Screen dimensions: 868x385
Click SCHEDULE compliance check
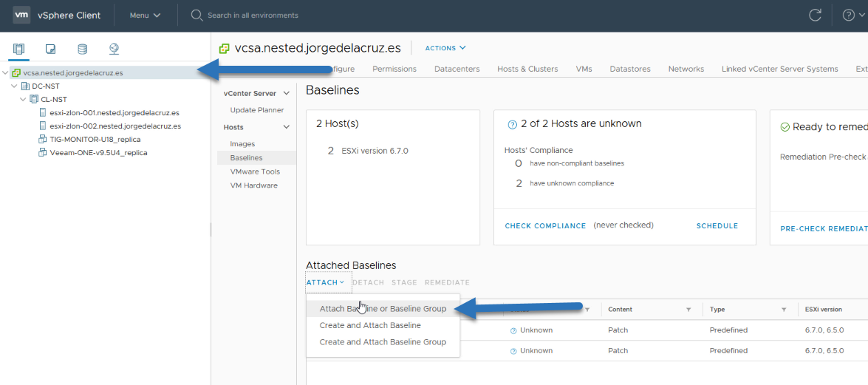point(717,226)
